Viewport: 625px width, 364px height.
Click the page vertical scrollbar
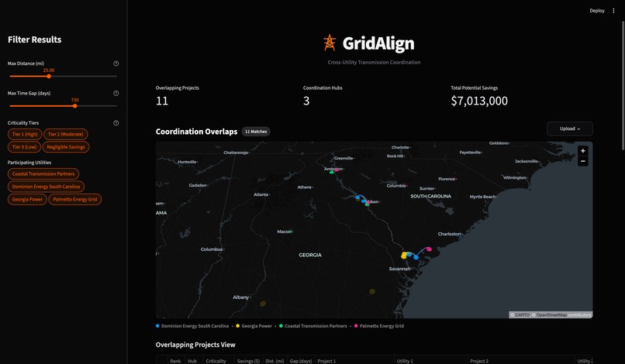pos(623,86)
